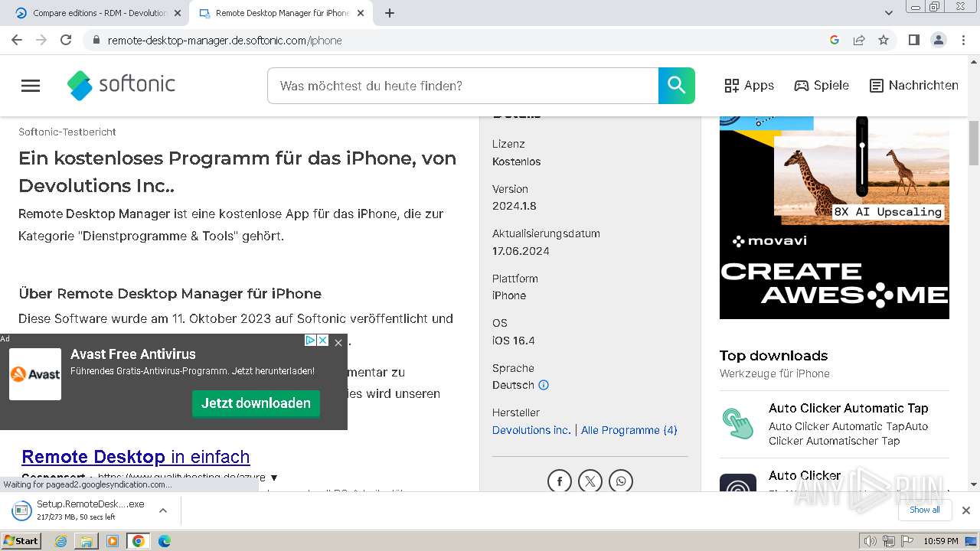Click the Avast logo thumbnail
Screen dimensions: 980x551
click(x=35, y=374)
